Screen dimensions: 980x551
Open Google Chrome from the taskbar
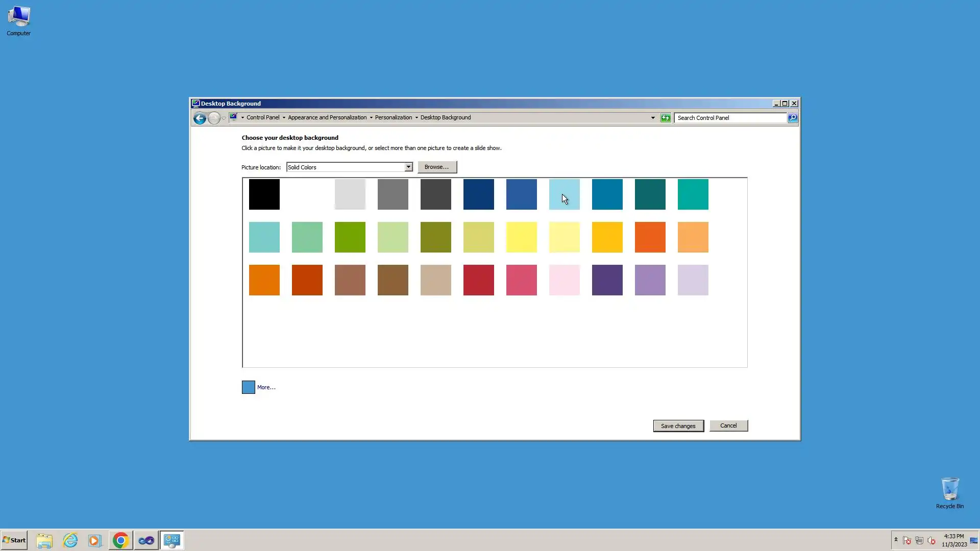[x=120, y=540]
